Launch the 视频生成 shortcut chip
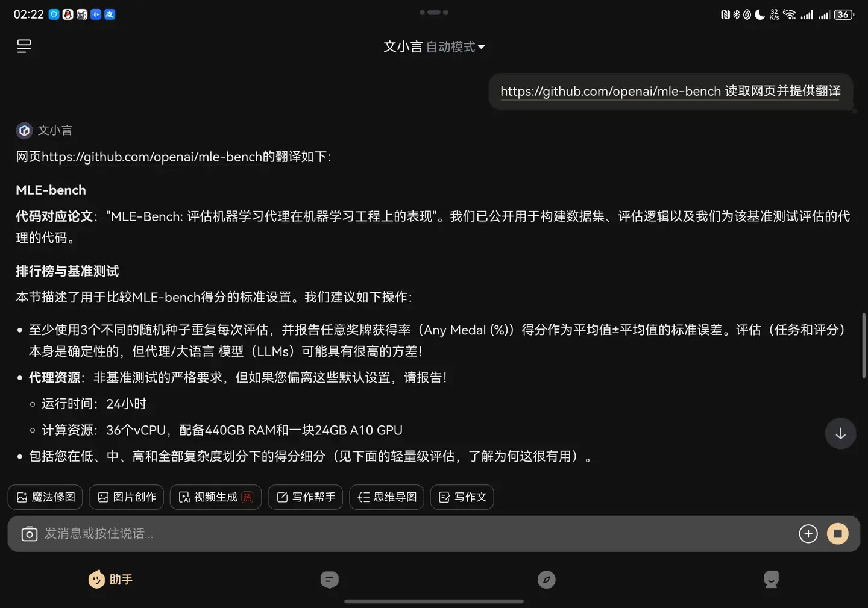 [x=216, y=497]
